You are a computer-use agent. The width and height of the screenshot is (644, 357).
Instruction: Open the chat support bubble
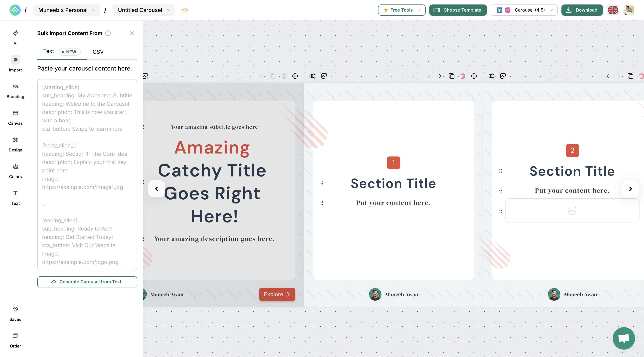(x=624, y=338)
